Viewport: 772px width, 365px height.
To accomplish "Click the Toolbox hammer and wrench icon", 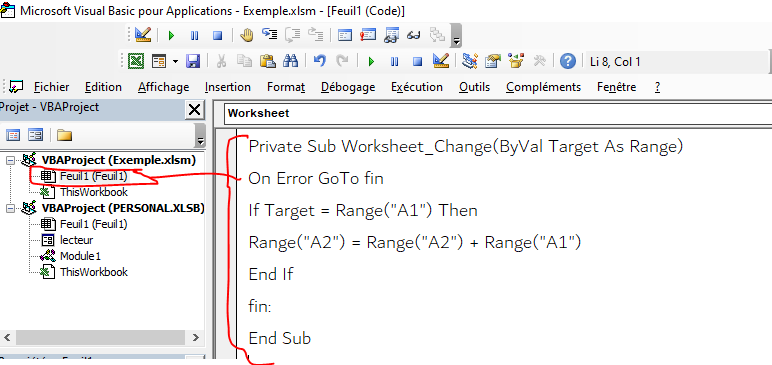I will click(540, 62).
